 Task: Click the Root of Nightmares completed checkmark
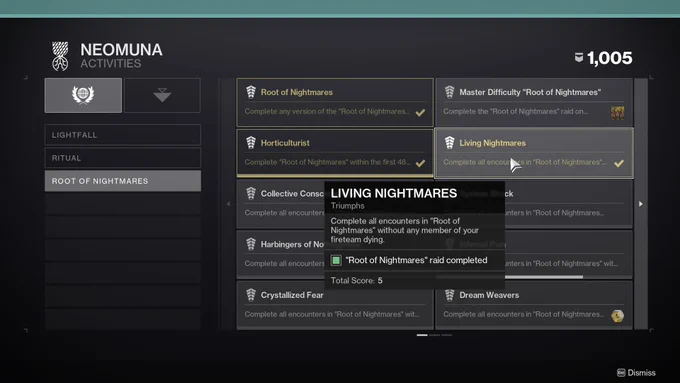pos(420,113)
